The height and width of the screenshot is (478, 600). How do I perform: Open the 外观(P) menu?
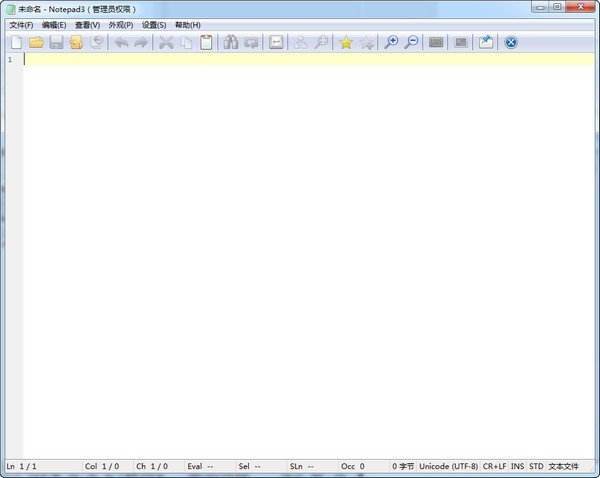point(121,25)
